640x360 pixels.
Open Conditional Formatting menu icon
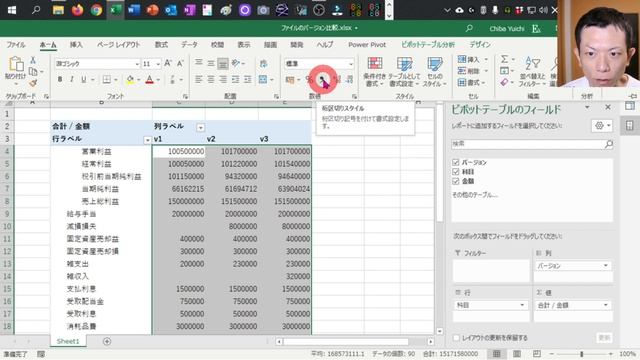pos(374,71)
